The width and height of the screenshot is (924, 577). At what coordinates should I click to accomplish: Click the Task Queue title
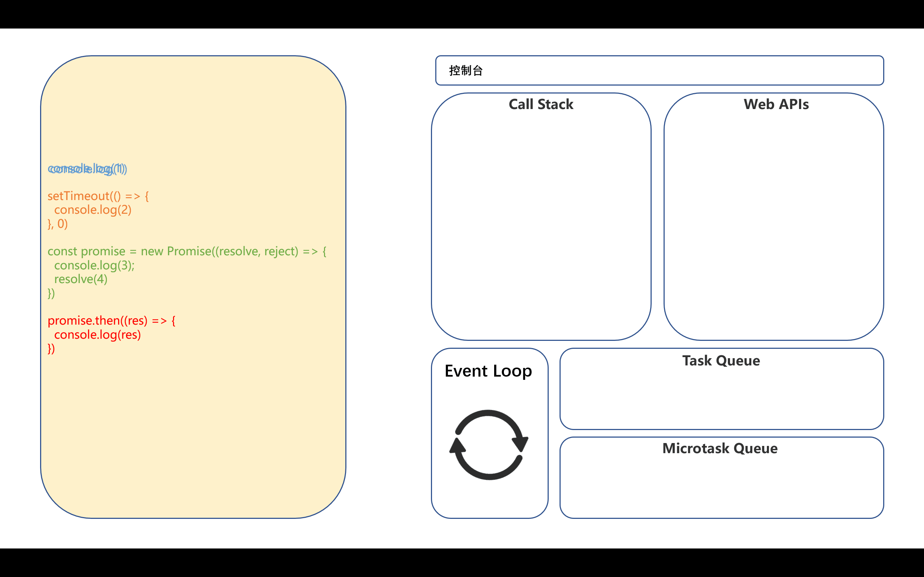point(721,361)
